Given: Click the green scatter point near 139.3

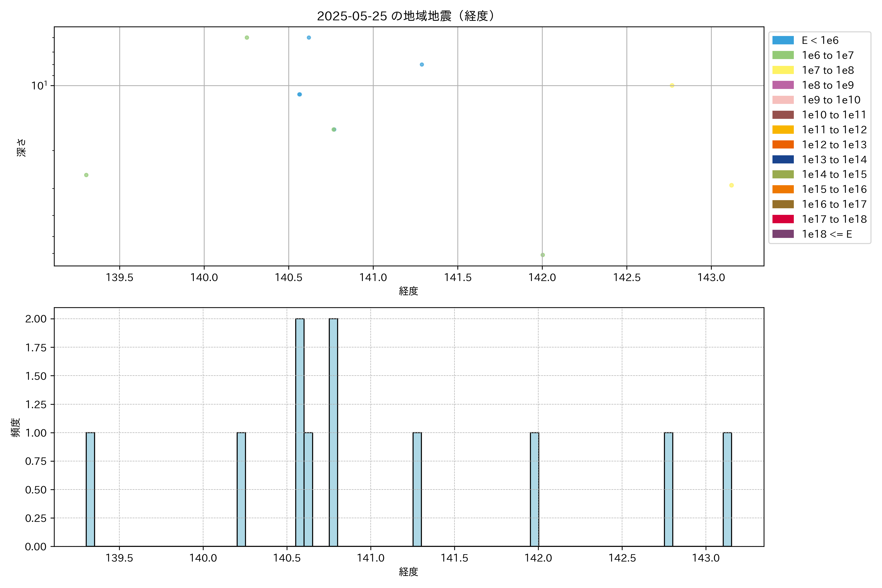Looking at the screenshot, I should [86, 175].
